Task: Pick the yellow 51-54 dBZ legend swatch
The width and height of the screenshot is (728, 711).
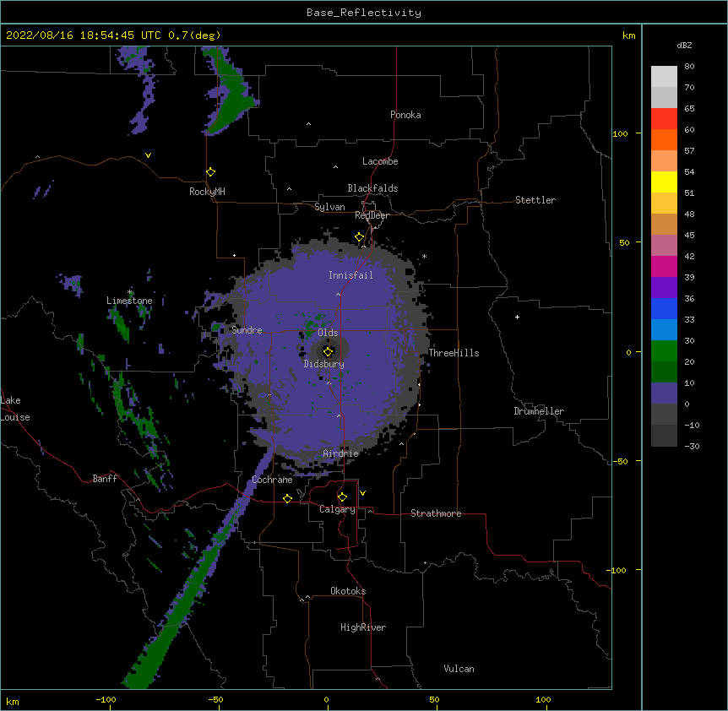Action: [664, 182]
